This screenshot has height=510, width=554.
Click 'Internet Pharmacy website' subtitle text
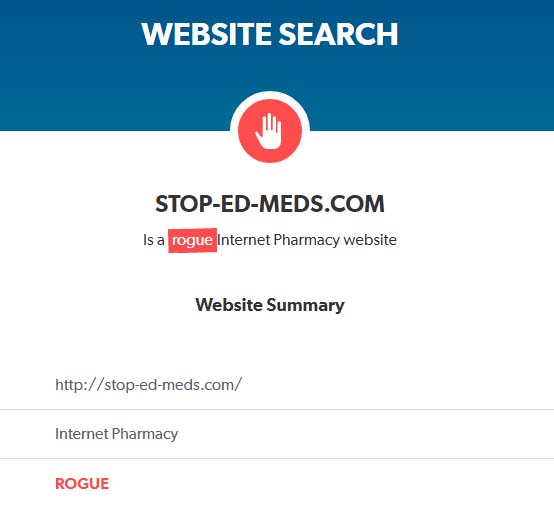[307, 240]
